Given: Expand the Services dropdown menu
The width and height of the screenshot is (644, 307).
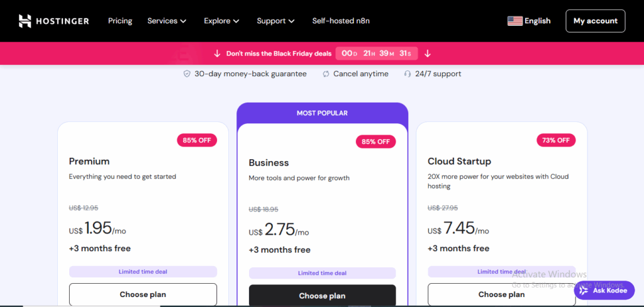Looking at the screenshot, I should [167, 21].
